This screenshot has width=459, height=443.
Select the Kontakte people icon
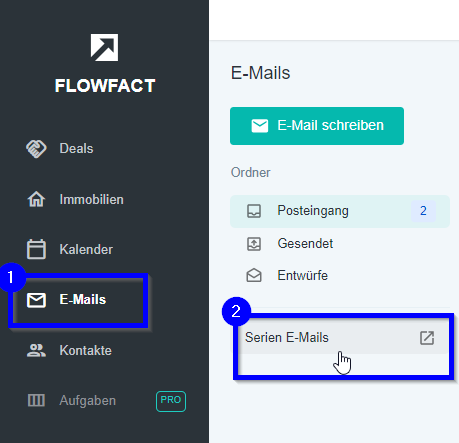[36, 351]
